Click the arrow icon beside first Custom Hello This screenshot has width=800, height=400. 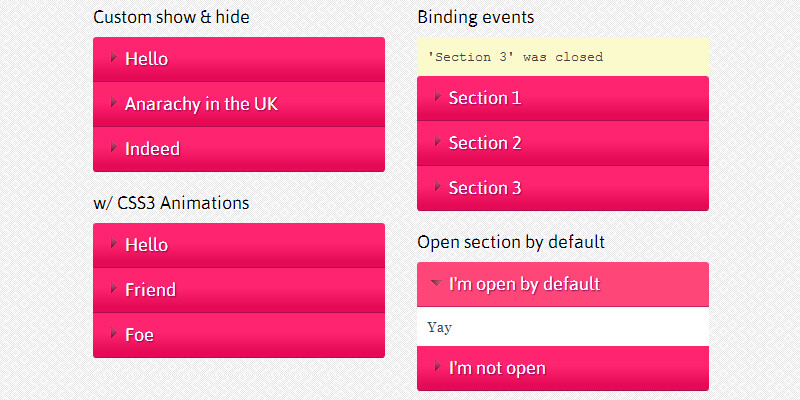pyautogui.click(x=114, y=58)
